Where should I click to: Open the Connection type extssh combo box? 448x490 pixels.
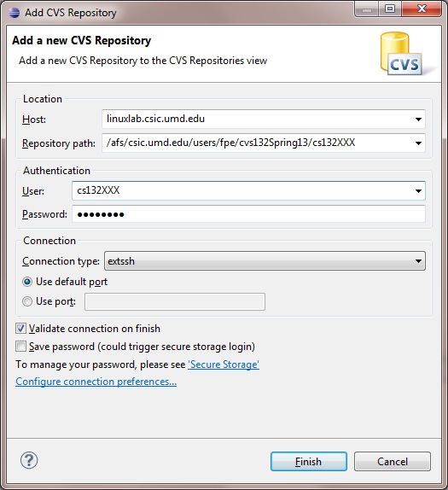point(265,261)
